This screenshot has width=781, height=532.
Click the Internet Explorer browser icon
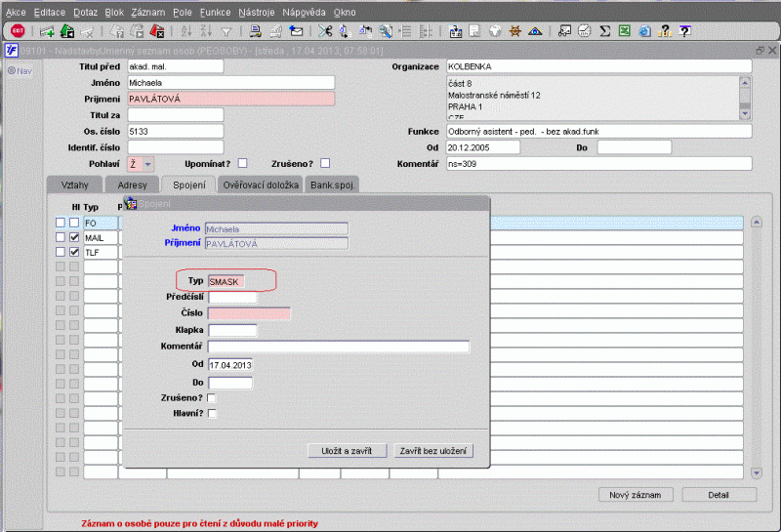[x=644, y=31]
